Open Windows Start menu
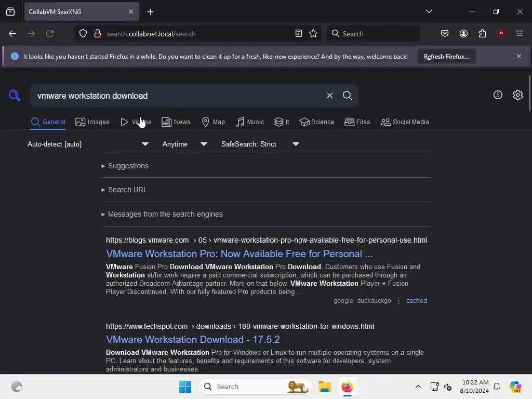Image resolution: width=532 pixels, height=399 pixels. click(185, 387)
